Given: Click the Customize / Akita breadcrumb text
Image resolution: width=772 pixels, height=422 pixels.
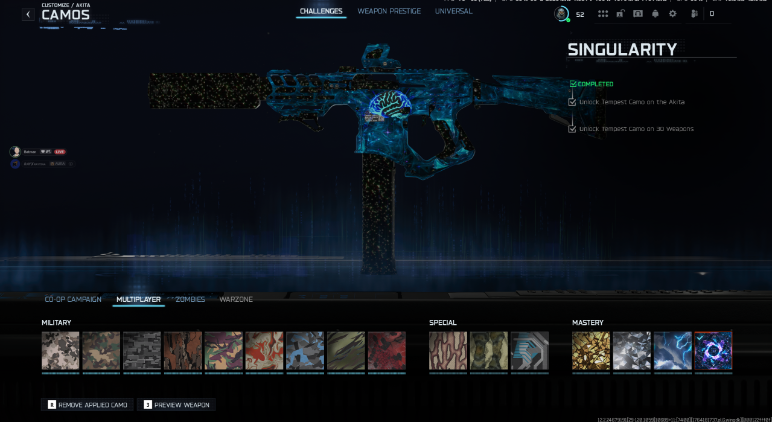Looking at the screenshot, I should pyautogui.click(x=65, y=5).
